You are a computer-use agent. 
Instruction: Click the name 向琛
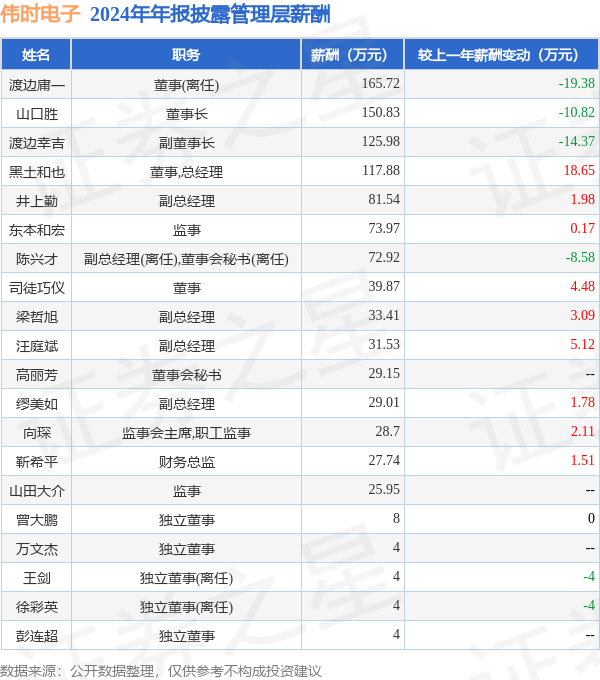tap(37, 433)
